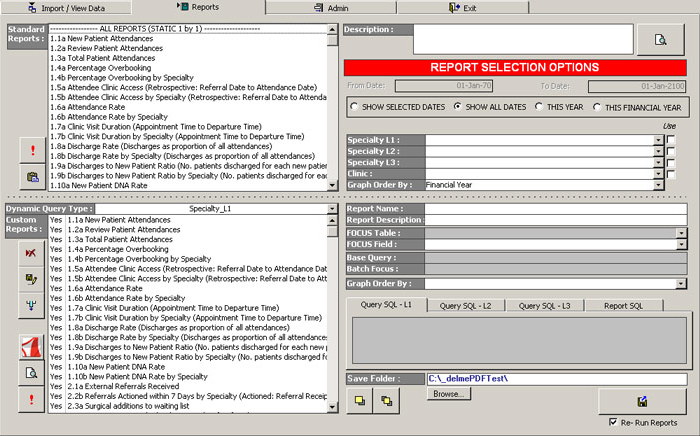700x436 pixels.
Task: Select the SHOW SELECTED DATES radio option
Action: [354, 107]
